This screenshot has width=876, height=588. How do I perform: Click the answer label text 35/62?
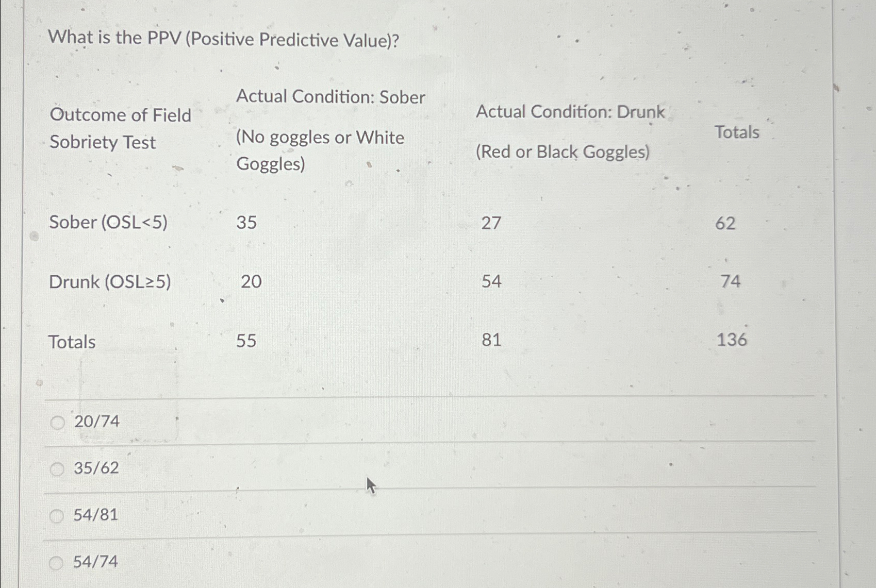click(x=96, y=468)
